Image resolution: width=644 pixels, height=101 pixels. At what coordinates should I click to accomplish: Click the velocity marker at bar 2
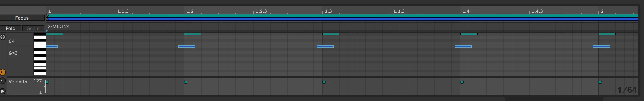tap(600, 82)
